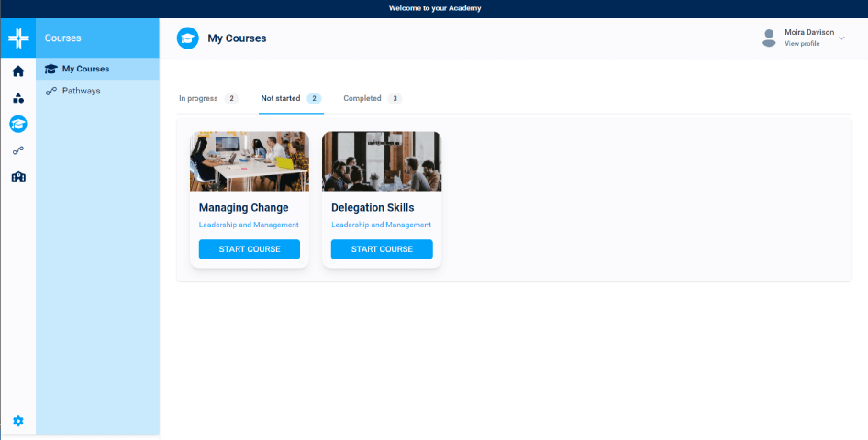
Task: Start the Delegation Skills course
Action: [x=382, y=249]
